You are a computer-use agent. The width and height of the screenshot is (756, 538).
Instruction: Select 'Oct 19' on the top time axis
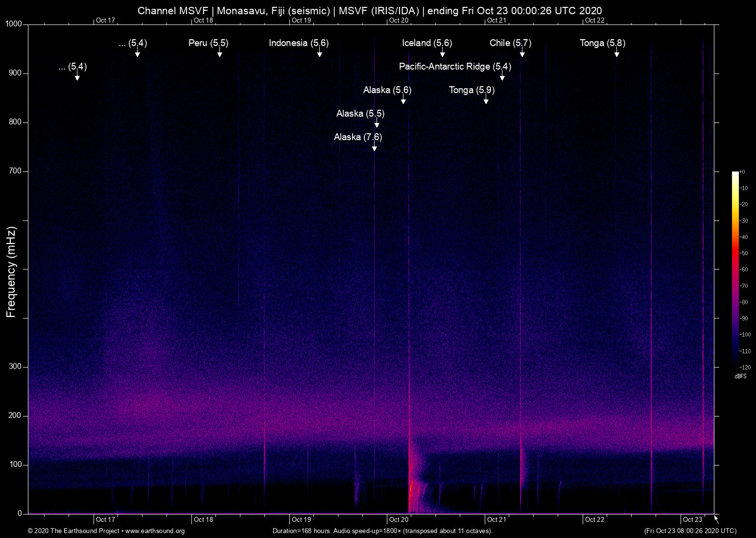301,21
